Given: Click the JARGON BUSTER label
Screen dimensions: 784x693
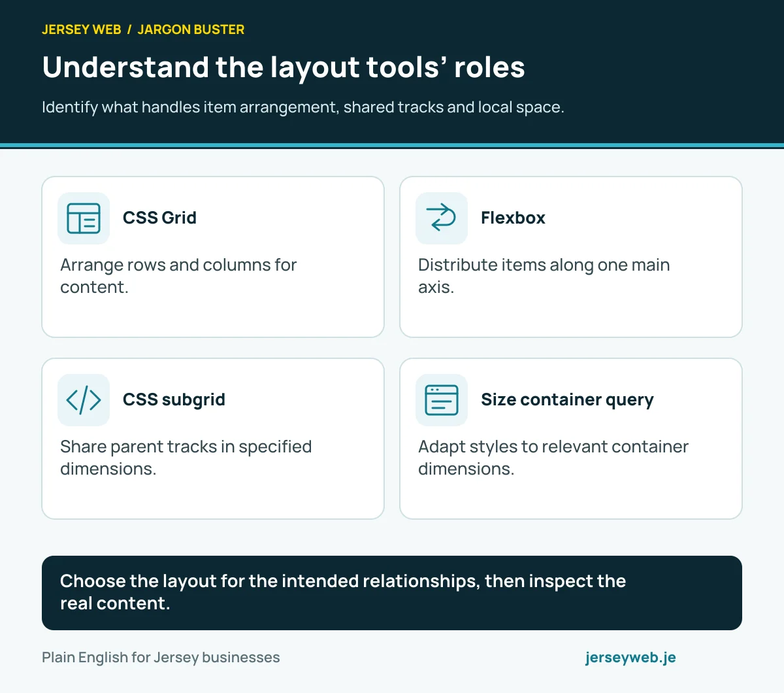Looking at the screenshot, I should (x=191, y=29).
